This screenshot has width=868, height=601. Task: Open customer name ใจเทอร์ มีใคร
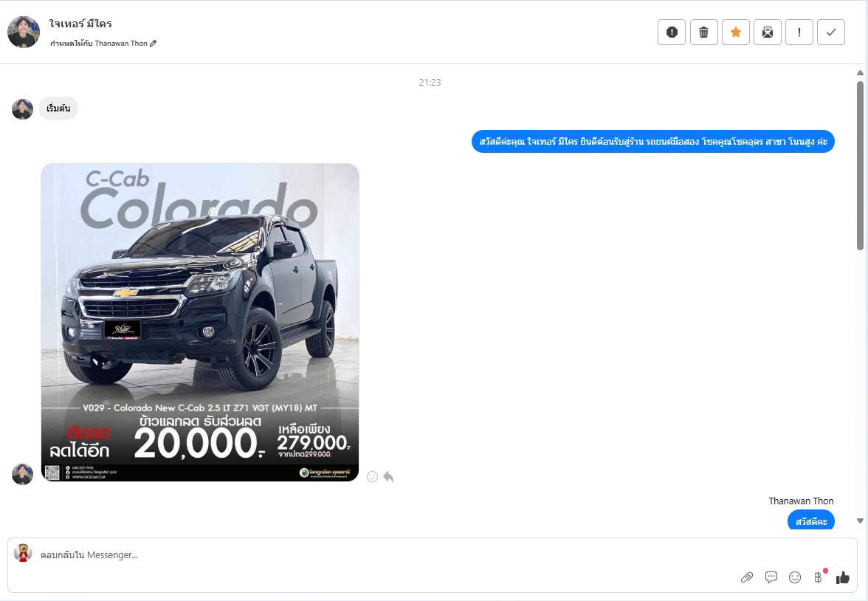[x=81, y=24]
